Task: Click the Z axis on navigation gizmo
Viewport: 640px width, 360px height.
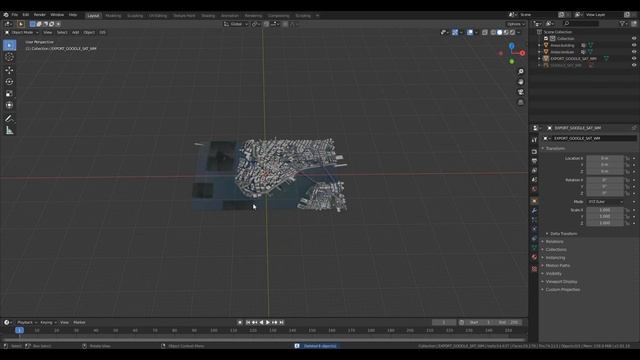Action: pos(512,46)
